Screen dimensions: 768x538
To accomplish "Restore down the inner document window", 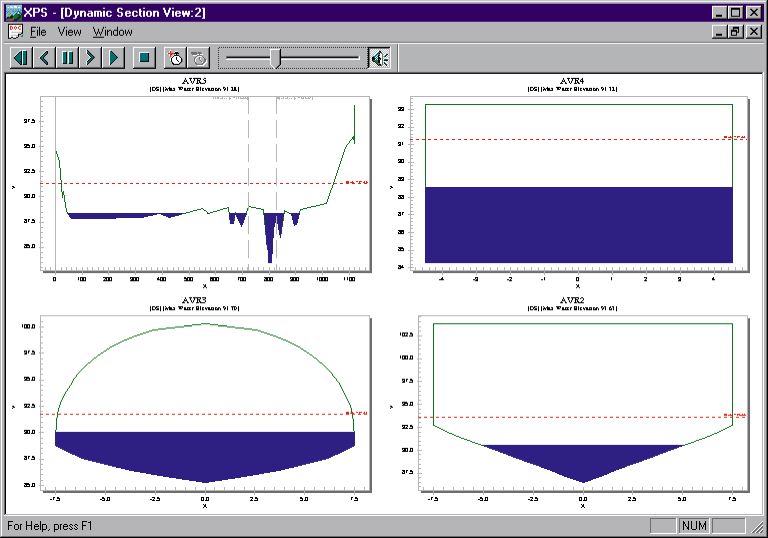I will click(735, 32).
